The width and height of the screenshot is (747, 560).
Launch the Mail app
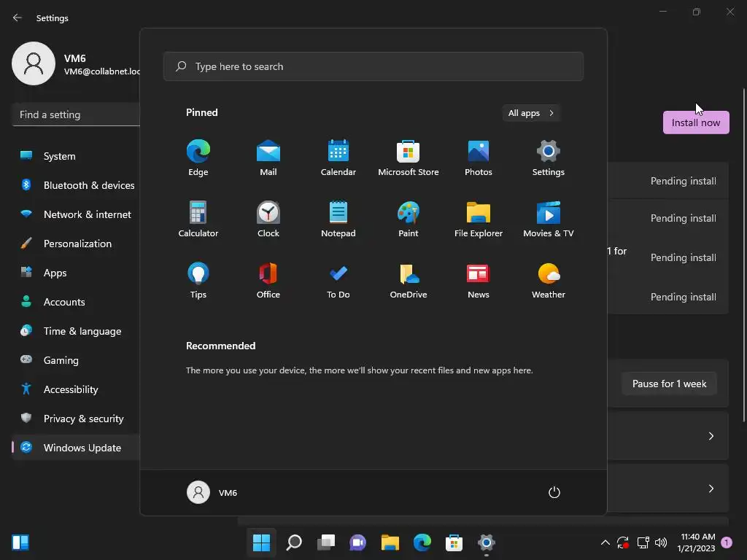pos(268,158)
